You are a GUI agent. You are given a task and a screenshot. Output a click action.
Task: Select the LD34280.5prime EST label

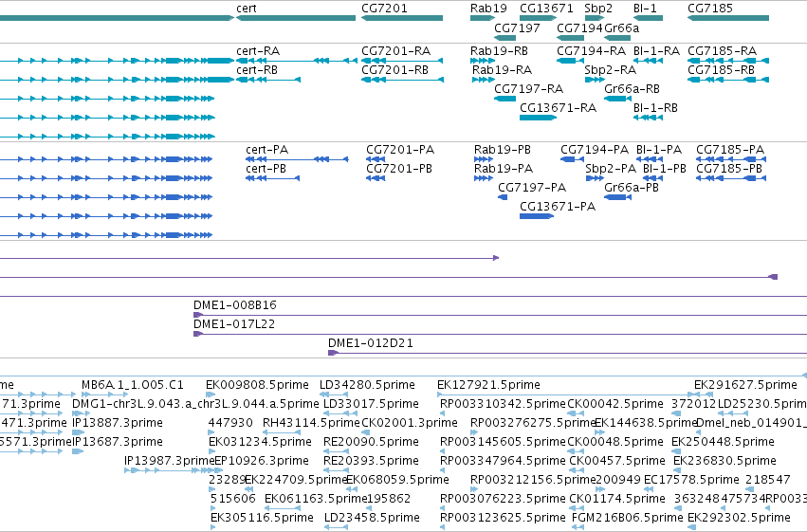coord(367,385)
